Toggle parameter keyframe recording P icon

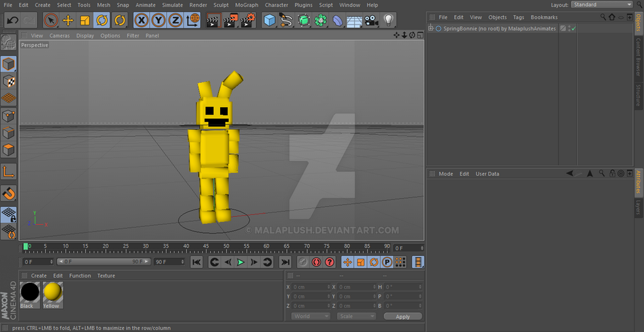[x=387, y=262]
